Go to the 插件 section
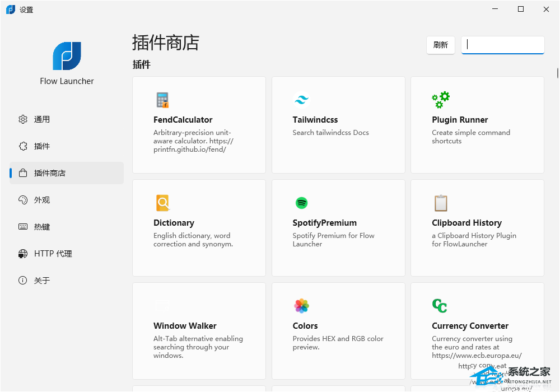The width and height of the screenshot is (560, 392). click(67, 146)
